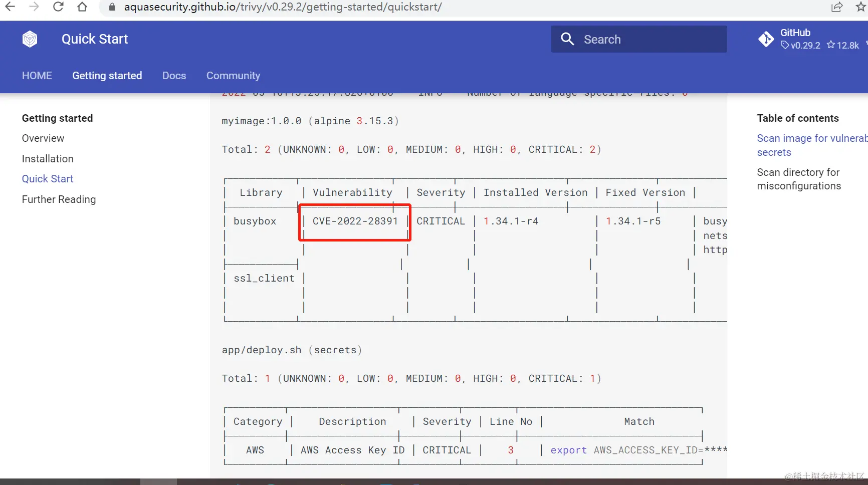Navigate to the Installation page
Screen dimensions: 868x485
tap(48, 159)
